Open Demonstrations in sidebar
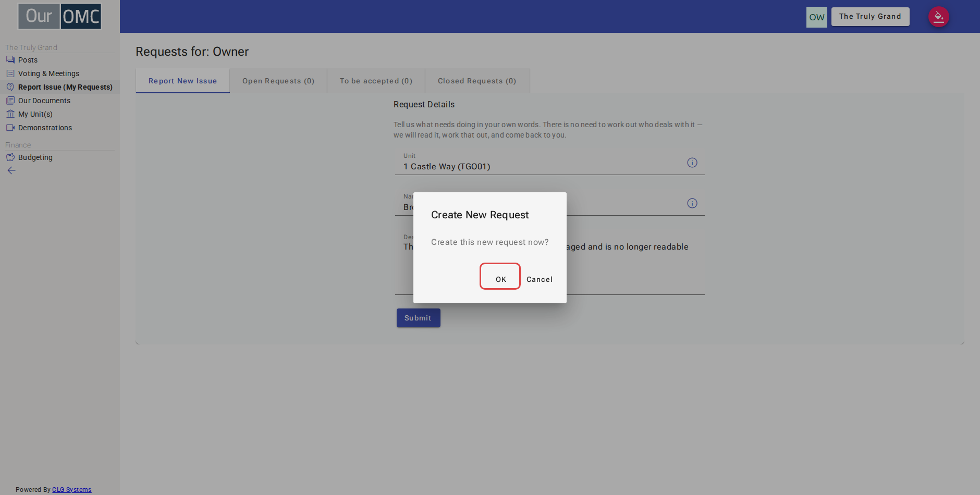This screenshot has width=980, height=495. (x=45, y=128)
